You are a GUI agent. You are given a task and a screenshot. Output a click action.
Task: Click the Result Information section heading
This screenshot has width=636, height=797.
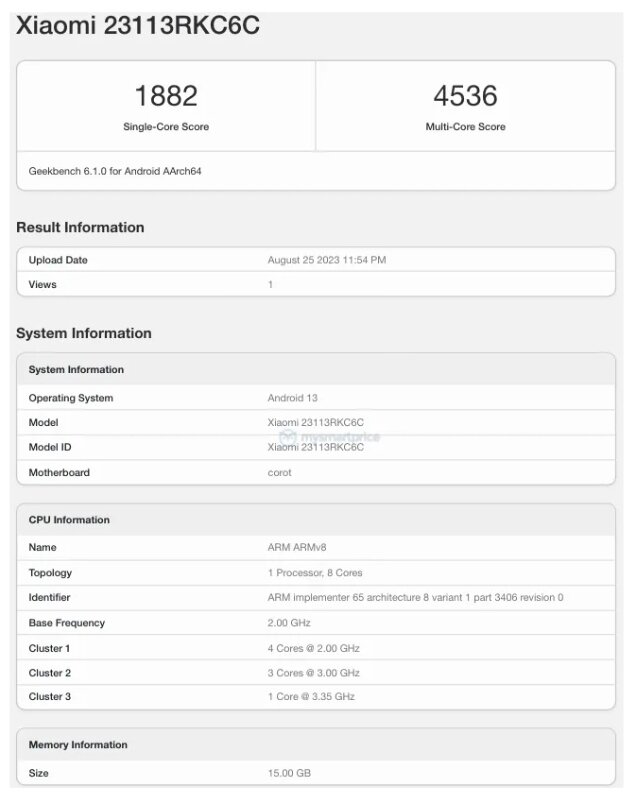(80, 227)
